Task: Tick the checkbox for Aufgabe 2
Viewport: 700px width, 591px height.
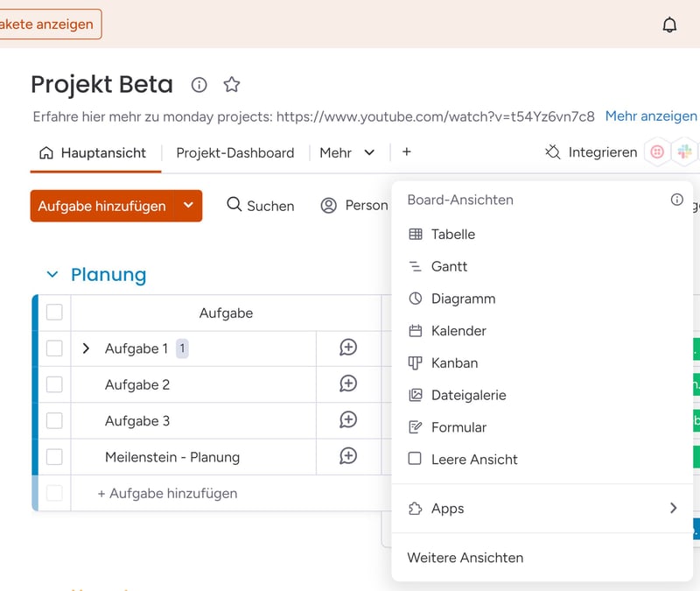Action: (x=54, y=384)
